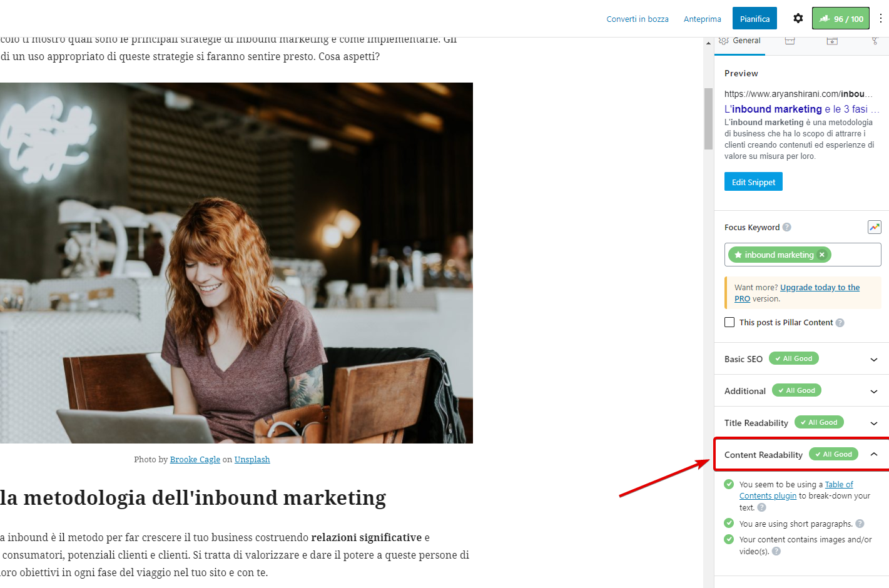Remove the 'inbound marketing' keyword tag

pyautogui.click(x=822, y=255)
